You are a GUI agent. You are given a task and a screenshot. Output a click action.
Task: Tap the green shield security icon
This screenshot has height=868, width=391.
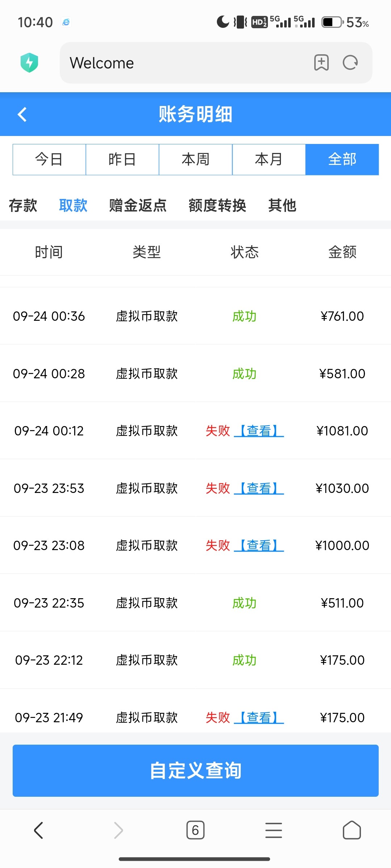point(29,63)
